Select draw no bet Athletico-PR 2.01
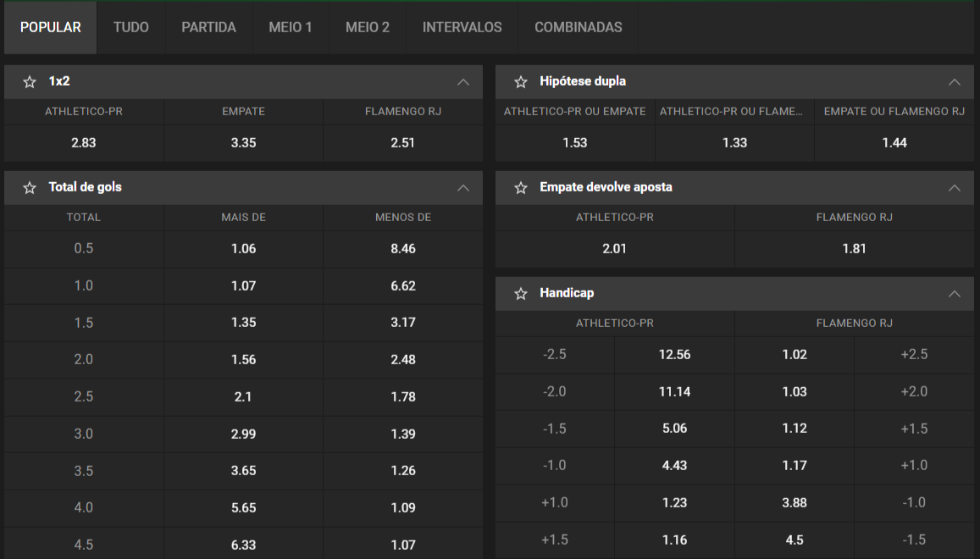Viewport: 980px width, 559px height. [615, 249]
